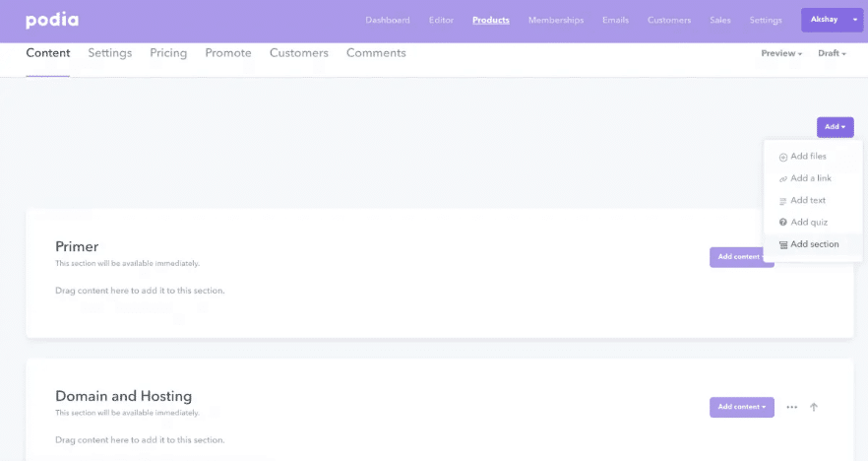Open the Akshay account dropdown

tap(832, 20)
